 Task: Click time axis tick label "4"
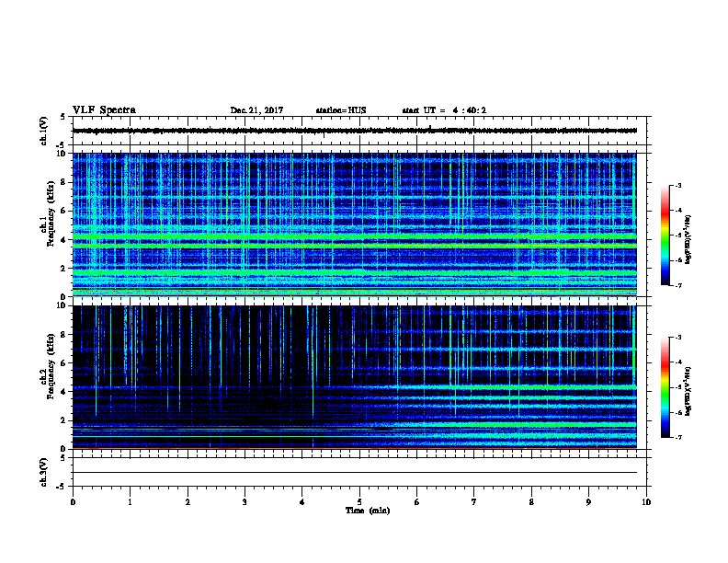302,502
